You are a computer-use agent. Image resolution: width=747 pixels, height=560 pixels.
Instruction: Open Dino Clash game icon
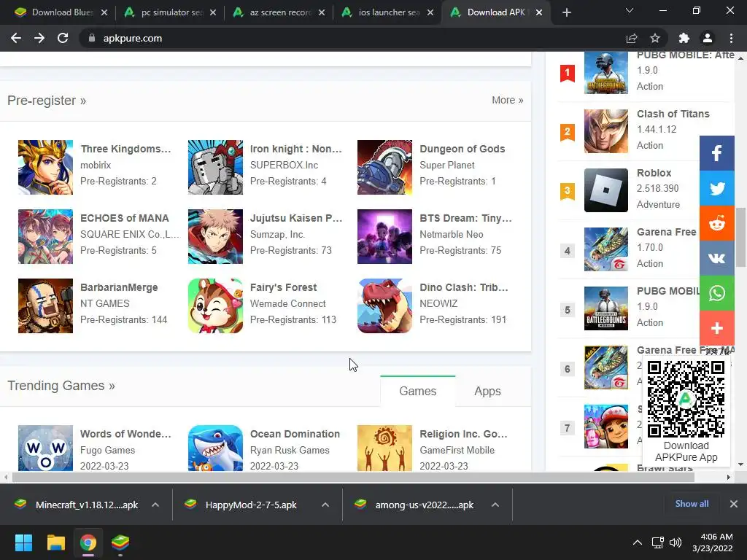pyautogui.click(x=385, y=306)
